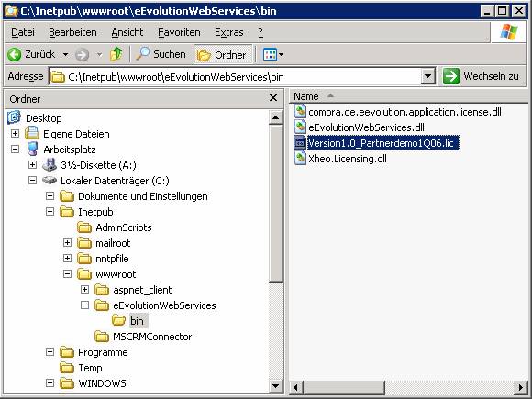This screenshot has width=532, height=399.
Task: Open the Favoriten menu
Action: click(x=179, y=32)
